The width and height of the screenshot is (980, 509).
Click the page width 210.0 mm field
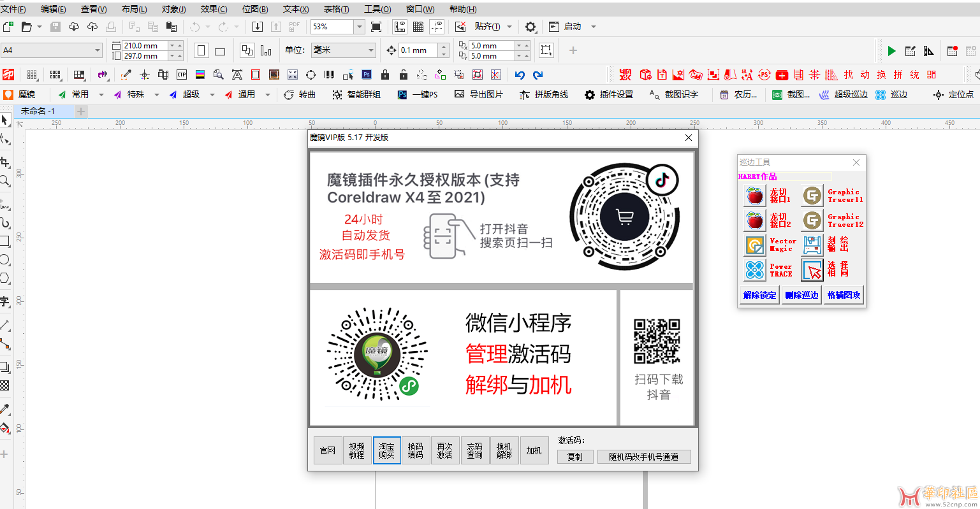tap(145, 45)
